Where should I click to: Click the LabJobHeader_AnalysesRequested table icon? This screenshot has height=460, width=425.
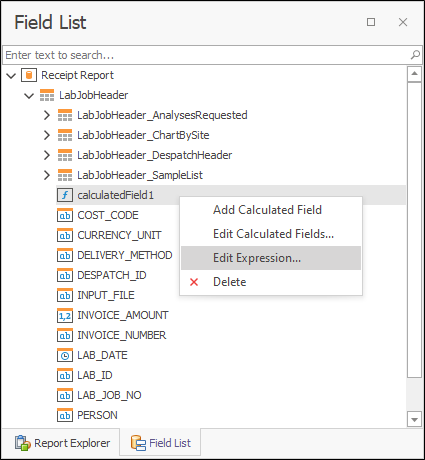pos(65,115)
